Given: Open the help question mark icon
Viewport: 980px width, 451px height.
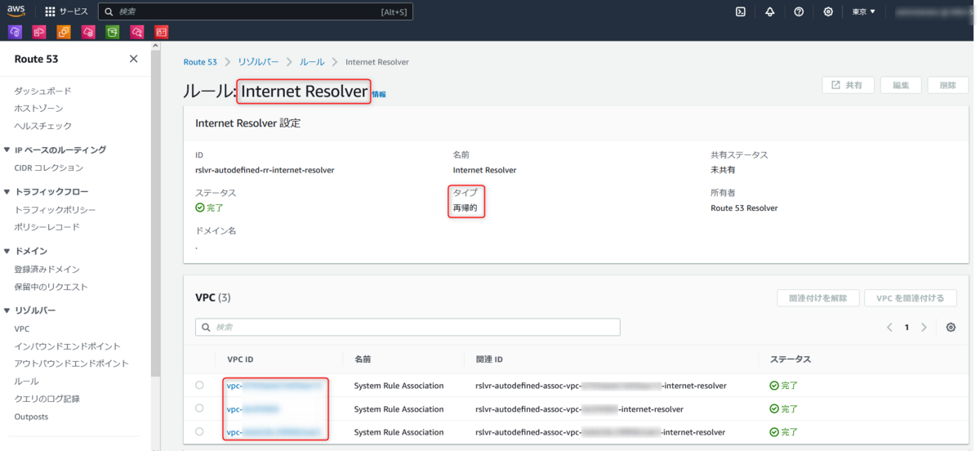Looking at the screenshot, I should point(799,11).
